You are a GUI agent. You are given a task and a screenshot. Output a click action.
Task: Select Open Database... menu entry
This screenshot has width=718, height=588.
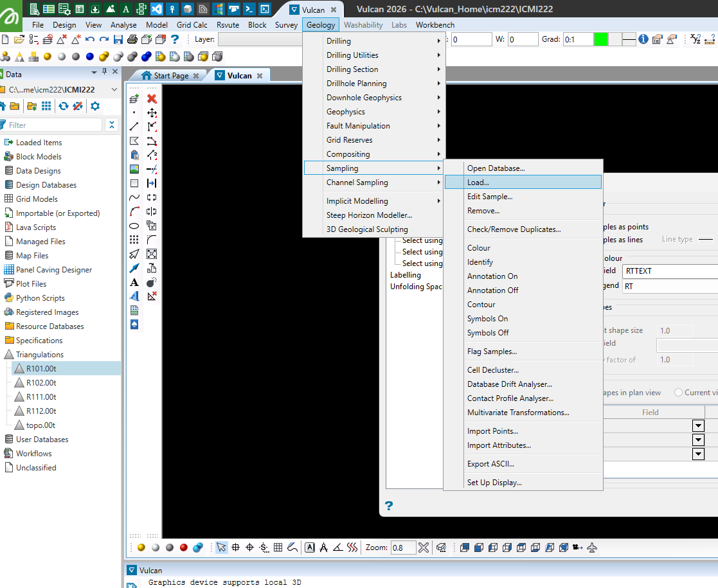tap(523, 168)
